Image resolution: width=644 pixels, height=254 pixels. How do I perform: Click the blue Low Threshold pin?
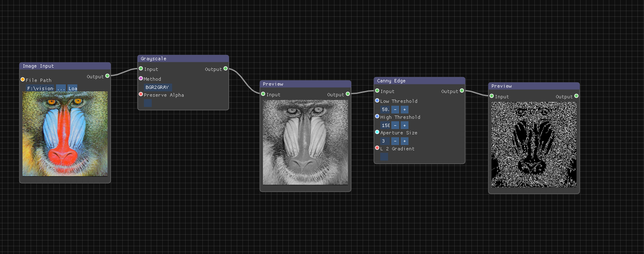[x=377, y=100]
